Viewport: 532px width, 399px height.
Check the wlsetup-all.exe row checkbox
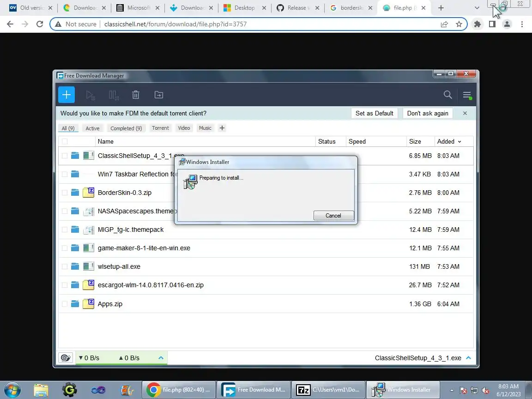65,266
